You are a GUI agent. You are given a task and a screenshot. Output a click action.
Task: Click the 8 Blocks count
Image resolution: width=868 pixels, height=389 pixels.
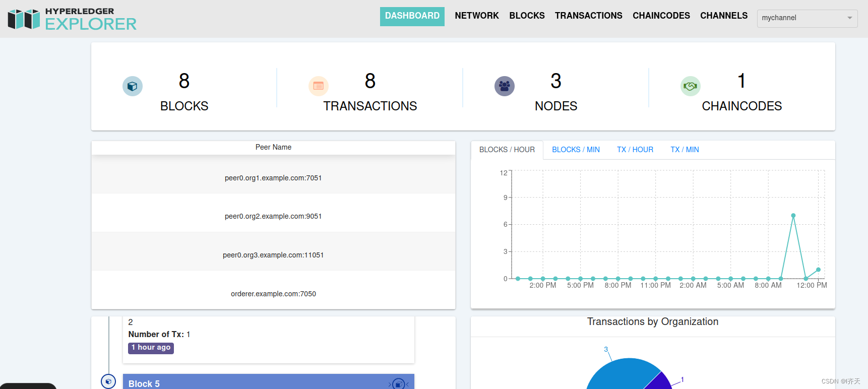click(x=184, y=81)
